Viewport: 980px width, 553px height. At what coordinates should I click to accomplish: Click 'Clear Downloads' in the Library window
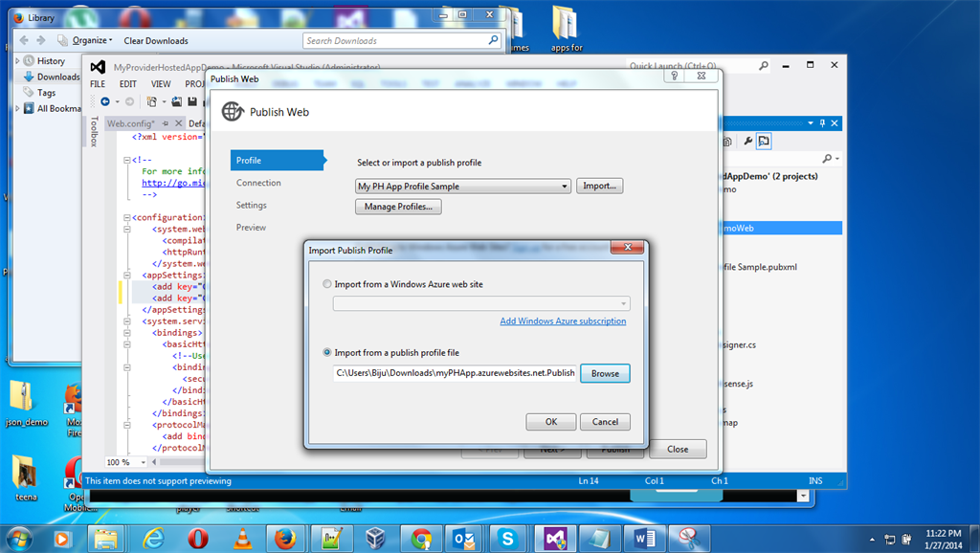pos(156,40)
